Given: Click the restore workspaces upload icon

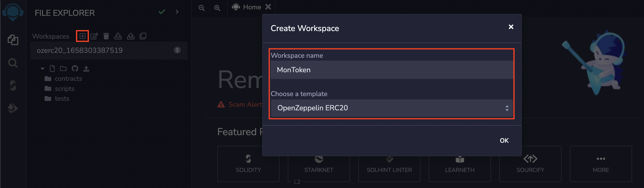Looking at the screenshot, I should click(x=131, y=36).
